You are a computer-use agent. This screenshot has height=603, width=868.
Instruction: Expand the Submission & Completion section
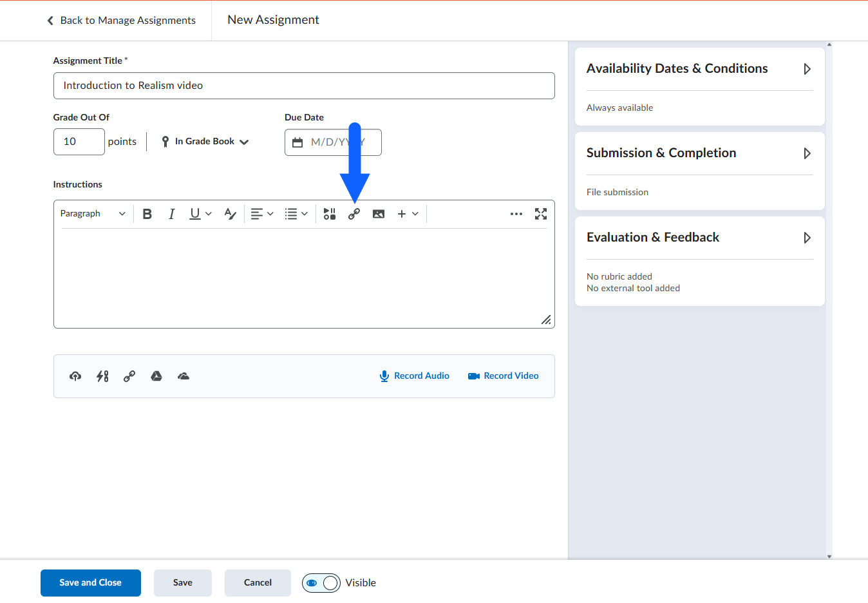tap(807, 153)
